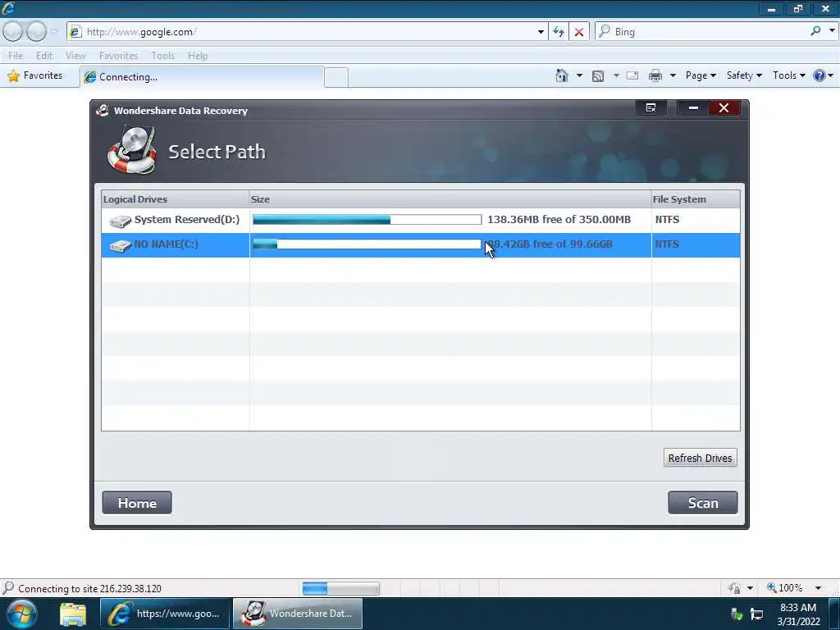Open the search provider dropdown arrow
The image size is (840, 630).
point(832,31)
